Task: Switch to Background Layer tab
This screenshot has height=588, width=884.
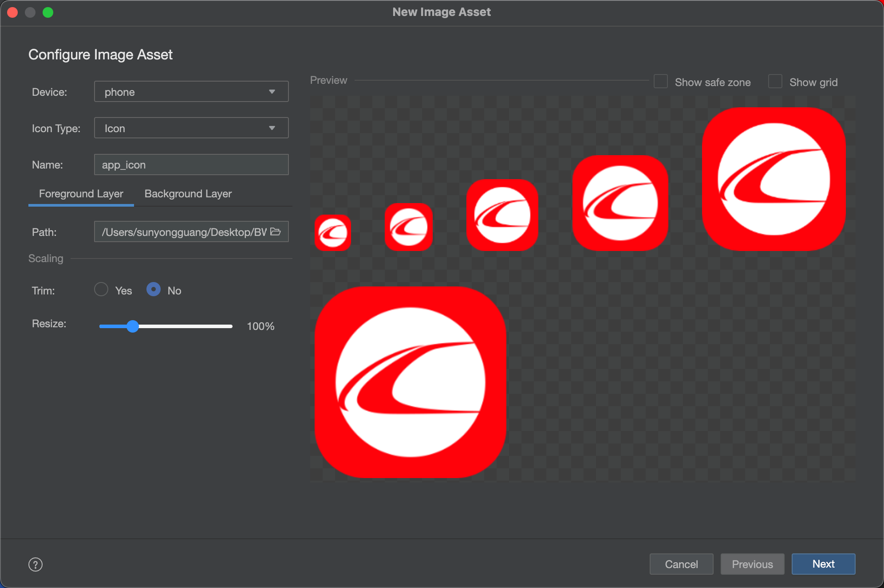Action: (x=188, y=194)
